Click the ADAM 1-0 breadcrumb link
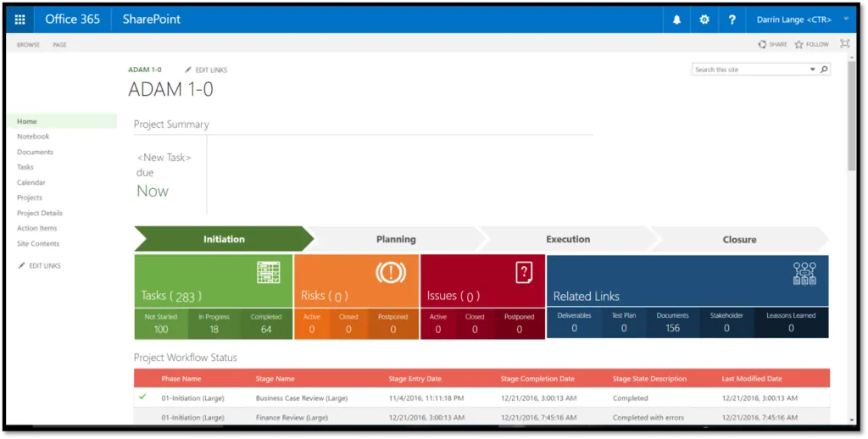 [145, 69]
